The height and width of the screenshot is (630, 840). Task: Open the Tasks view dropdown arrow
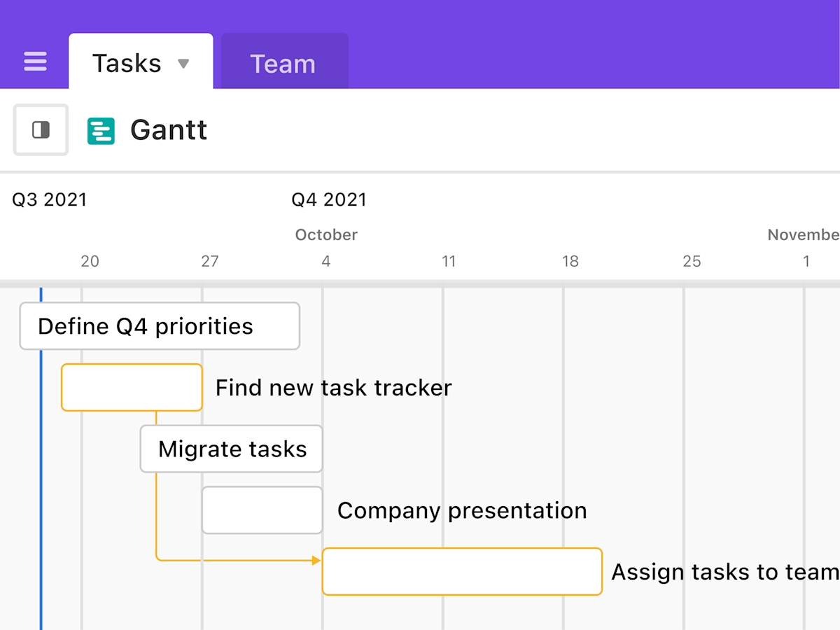[x=183, y=63]
